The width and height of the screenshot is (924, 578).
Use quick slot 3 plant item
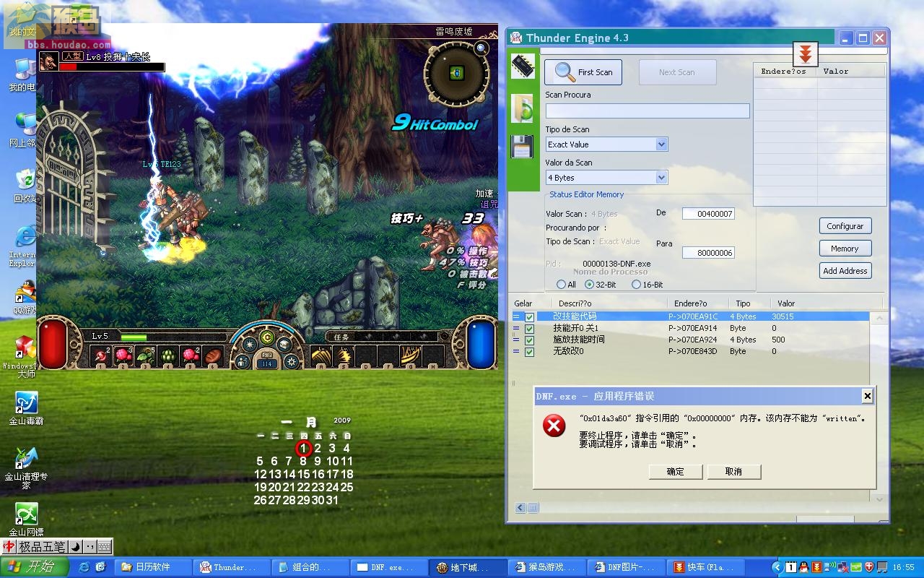click(x=145, y=356)
